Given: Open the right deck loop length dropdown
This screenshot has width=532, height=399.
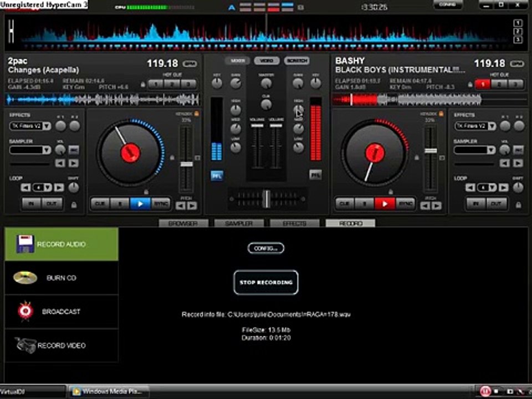Looking at the screenshot, I should [x=492, y=187].
